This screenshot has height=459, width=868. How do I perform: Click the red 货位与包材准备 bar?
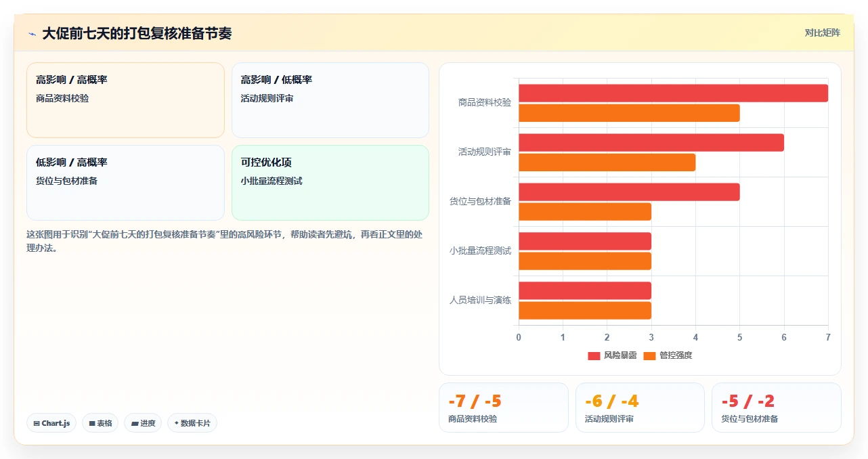coord(629,192)
